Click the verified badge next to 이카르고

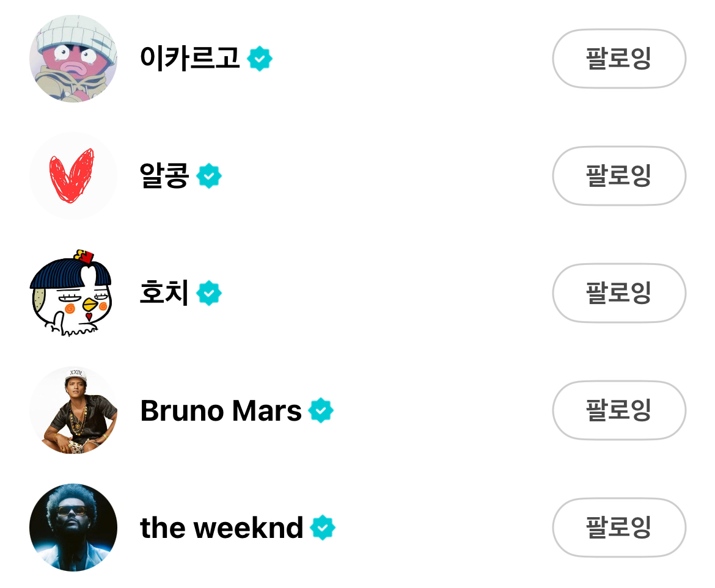260,59
